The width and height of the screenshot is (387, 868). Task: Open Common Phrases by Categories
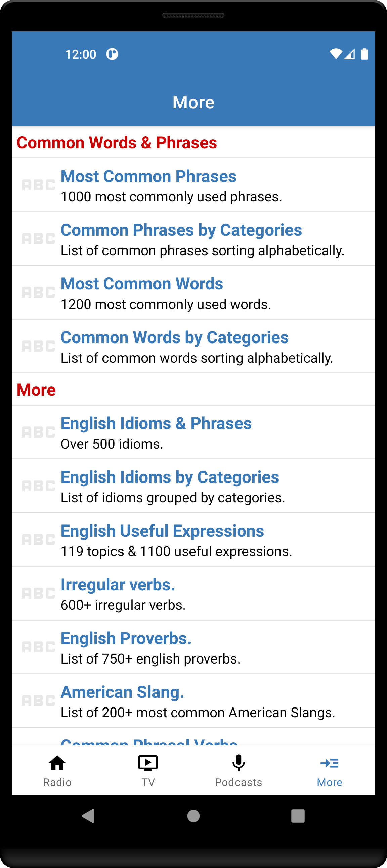181,230
